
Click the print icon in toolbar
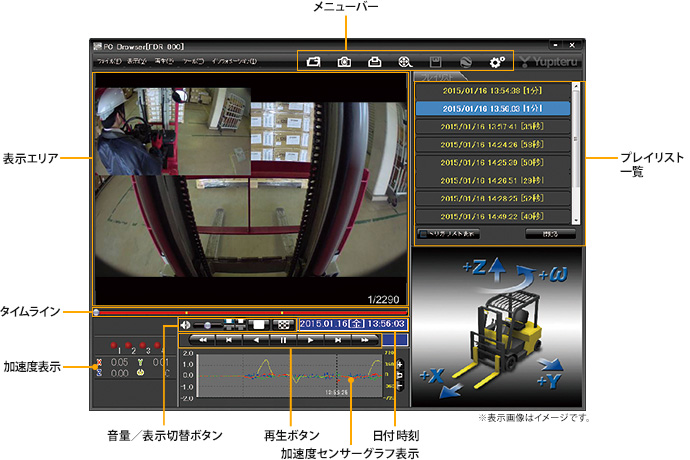374,62
